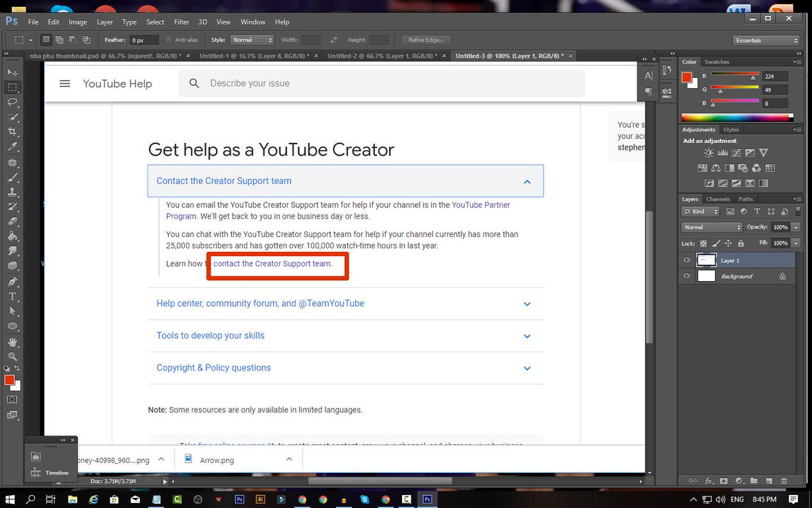Open the Essentials workspace dropdown

point(767,40)
